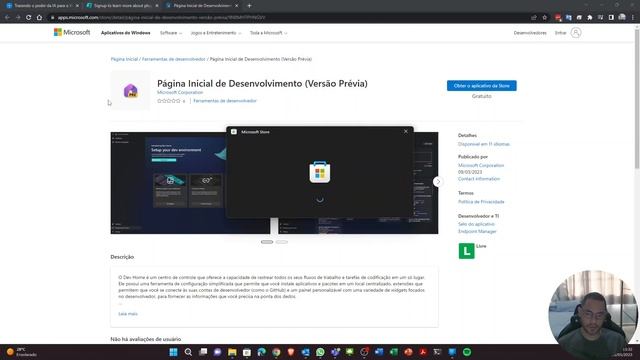
Task: Click 'Obter o aplicativo da Store' button
Action: [482, 86]
